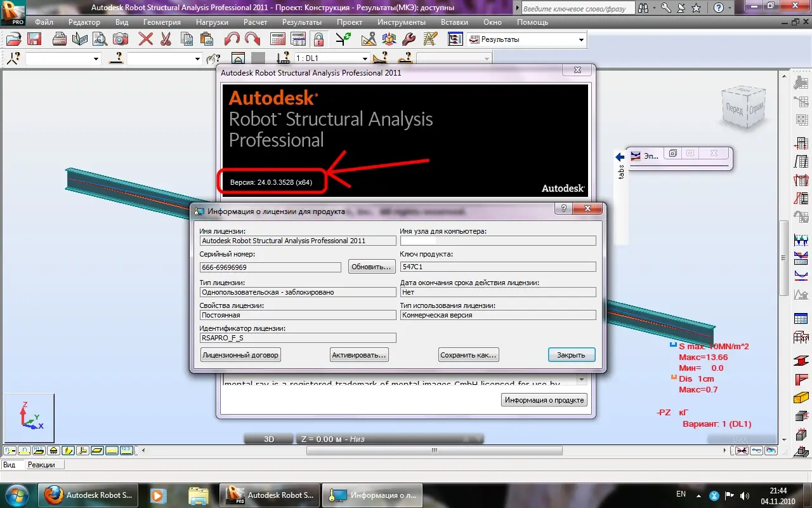Open the favorites star icon

pyautogui.click(x=696, y=8)
